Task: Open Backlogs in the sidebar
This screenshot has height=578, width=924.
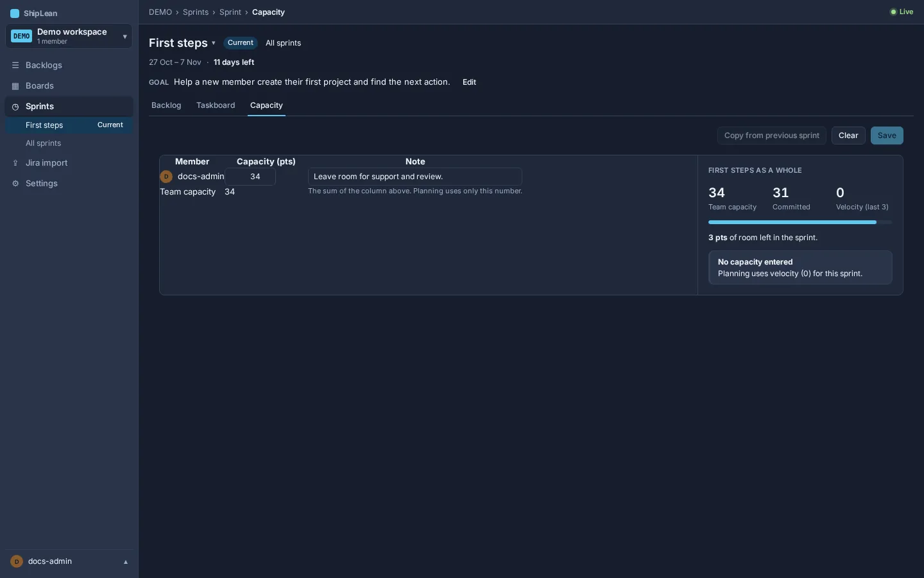Action: 69,66
